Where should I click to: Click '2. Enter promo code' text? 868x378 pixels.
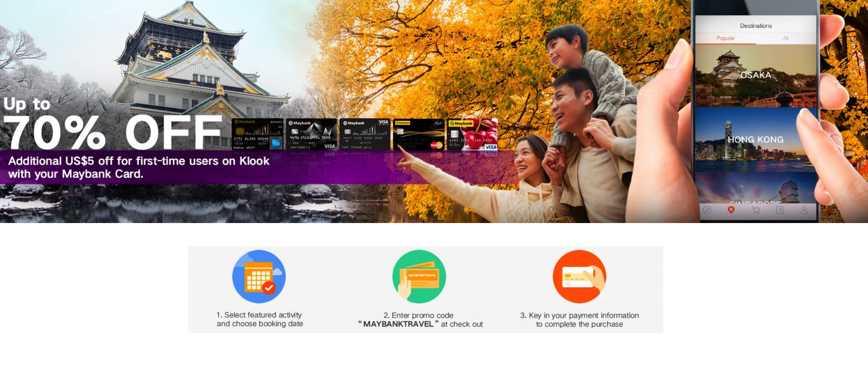[x=419, y=315]
